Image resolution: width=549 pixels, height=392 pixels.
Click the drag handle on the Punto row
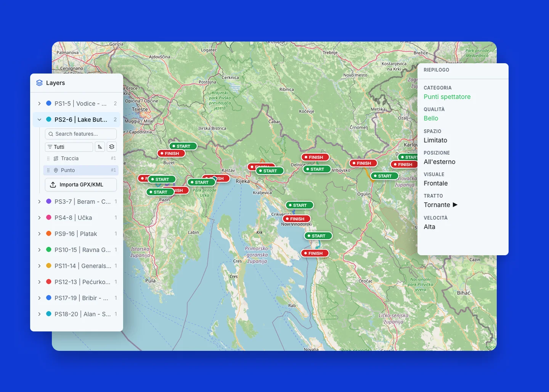[48, 170]
